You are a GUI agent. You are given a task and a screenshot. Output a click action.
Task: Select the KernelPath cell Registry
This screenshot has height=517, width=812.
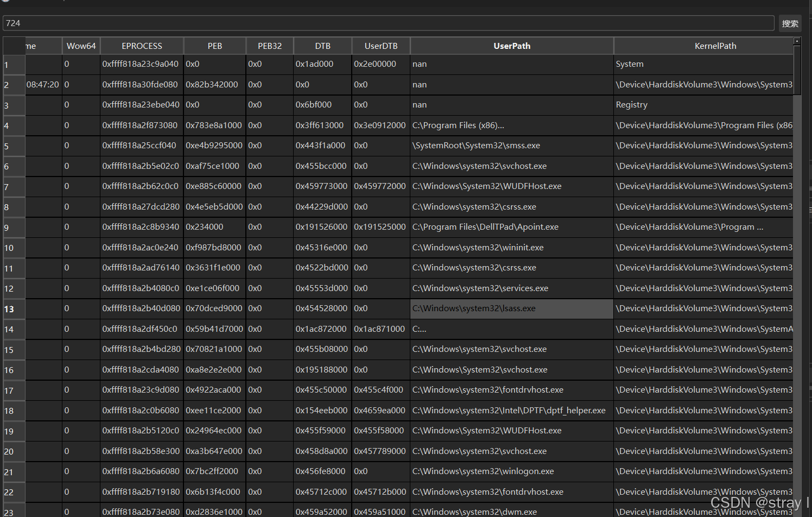[x=703, y=105]
